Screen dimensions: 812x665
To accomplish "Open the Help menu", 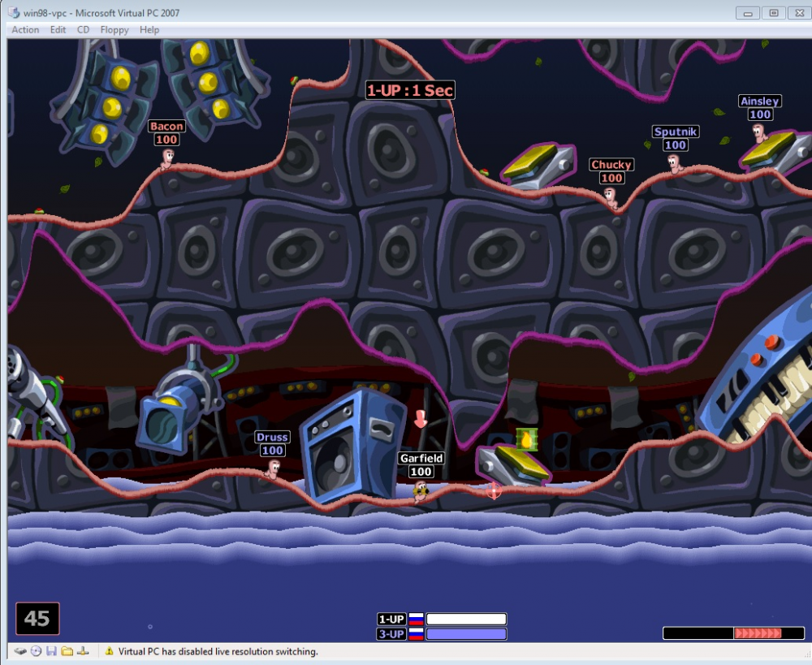I will 149,30.
